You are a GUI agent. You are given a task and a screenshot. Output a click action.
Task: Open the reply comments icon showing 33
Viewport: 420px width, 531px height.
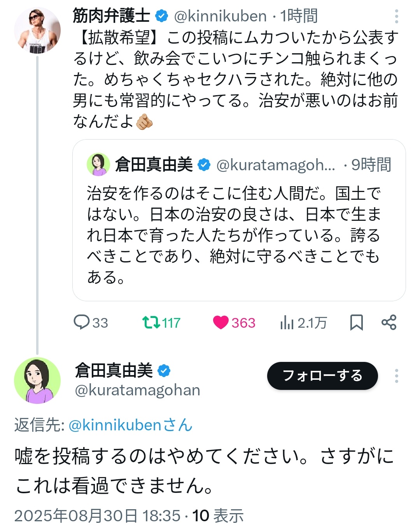tap(82, 322)
